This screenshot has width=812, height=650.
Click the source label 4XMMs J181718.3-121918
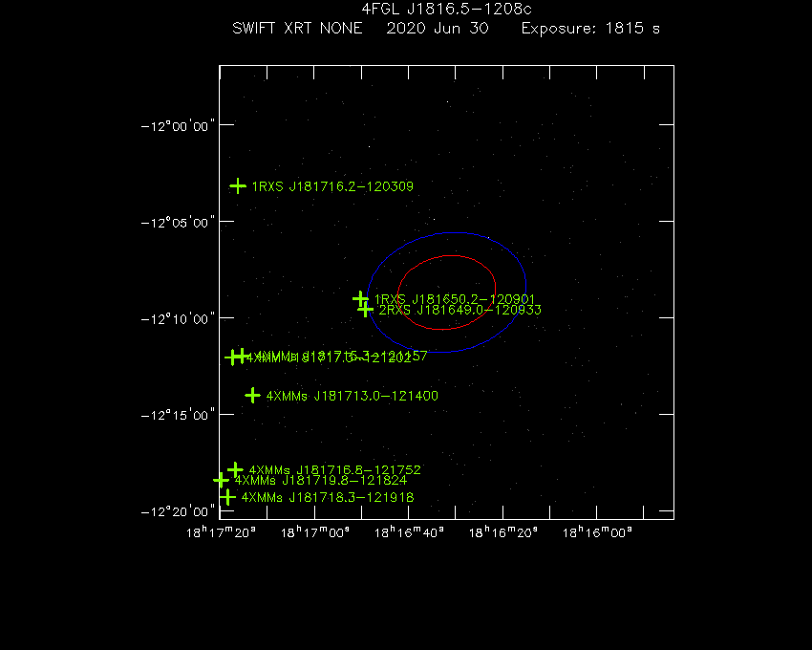click(328, 498)
